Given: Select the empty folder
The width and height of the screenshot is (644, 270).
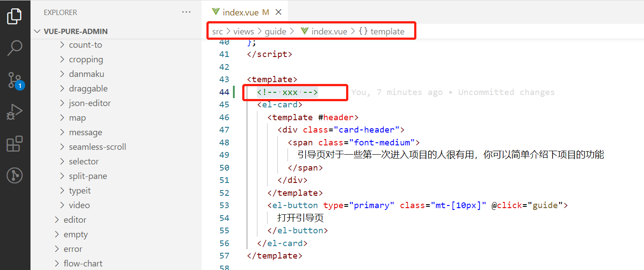Looking at the screenshot, I should tap(76, 234).
